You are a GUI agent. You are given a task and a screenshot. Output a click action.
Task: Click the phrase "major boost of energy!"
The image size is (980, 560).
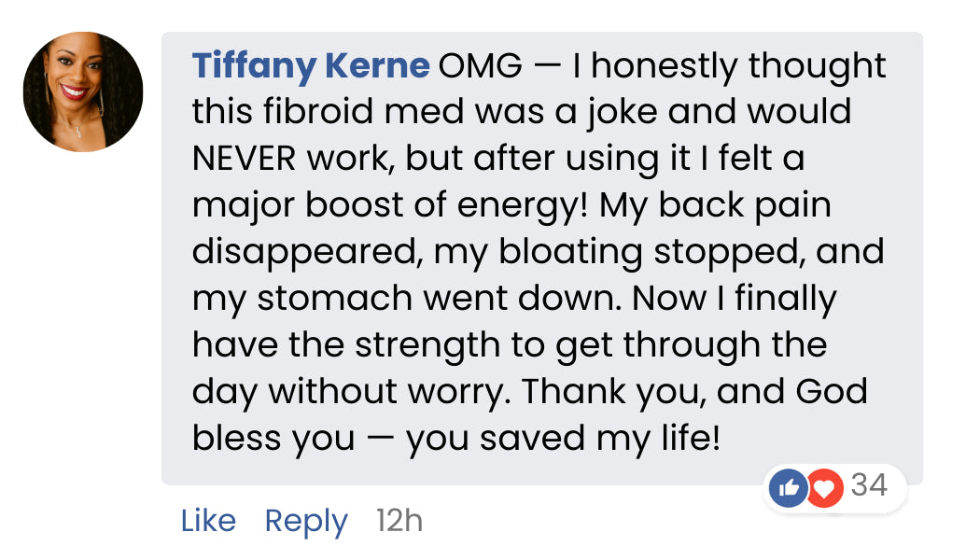390,206
